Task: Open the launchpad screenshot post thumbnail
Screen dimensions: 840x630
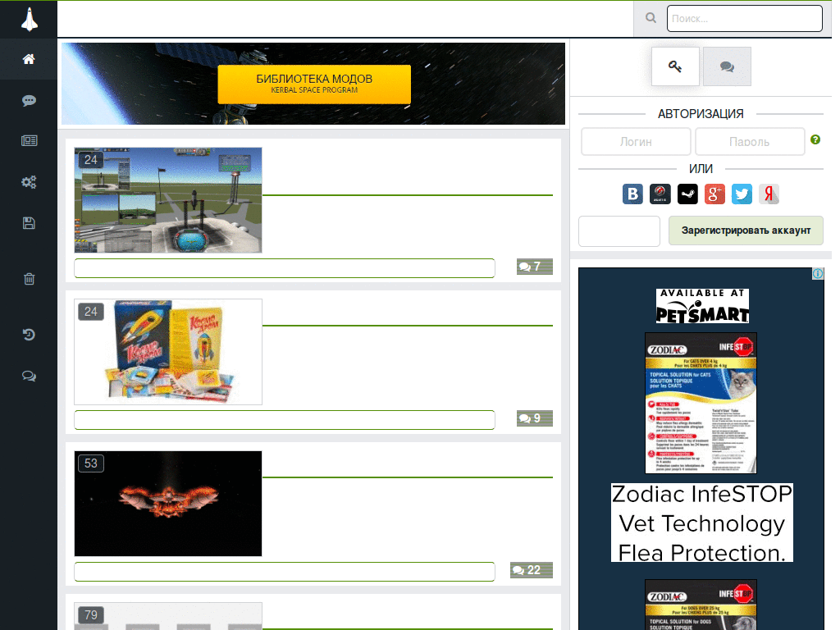Action: (x=168, y=200)
